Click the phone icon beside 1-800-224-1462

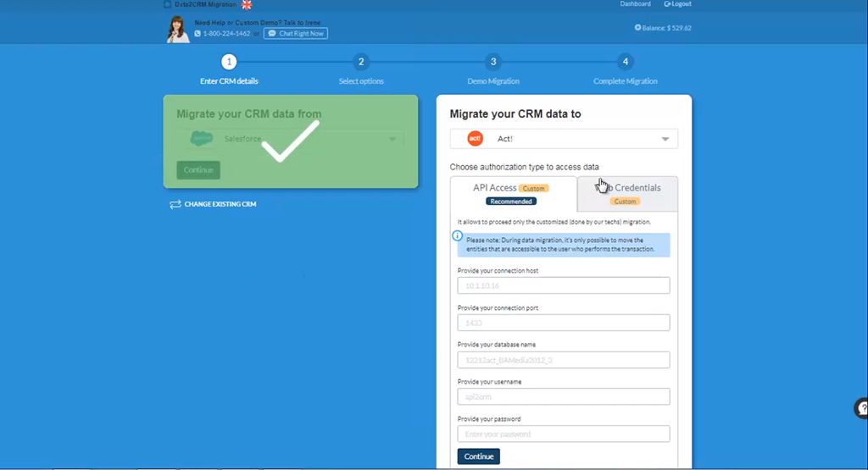click(x=198, y=34)
